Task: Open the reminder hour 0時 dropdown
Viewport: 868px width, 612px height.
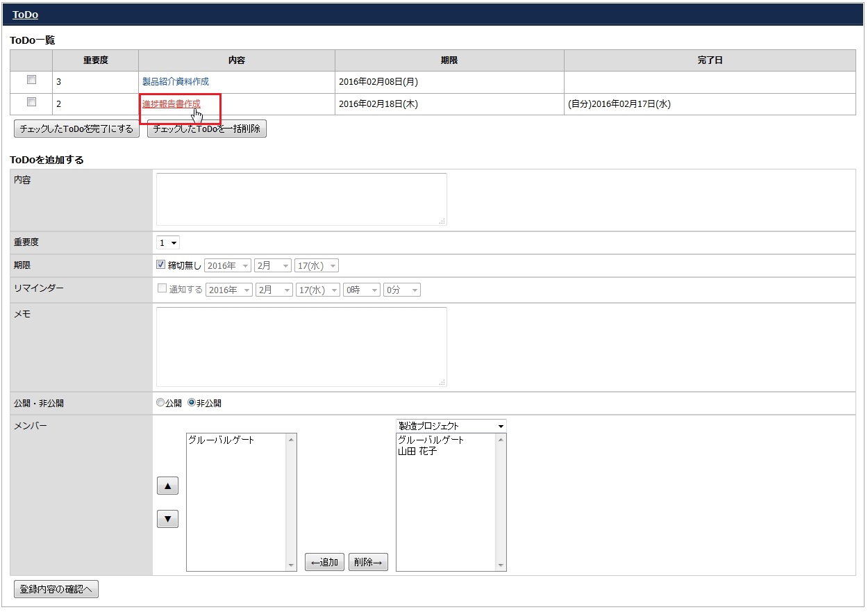Action: [x=361, y=290]
